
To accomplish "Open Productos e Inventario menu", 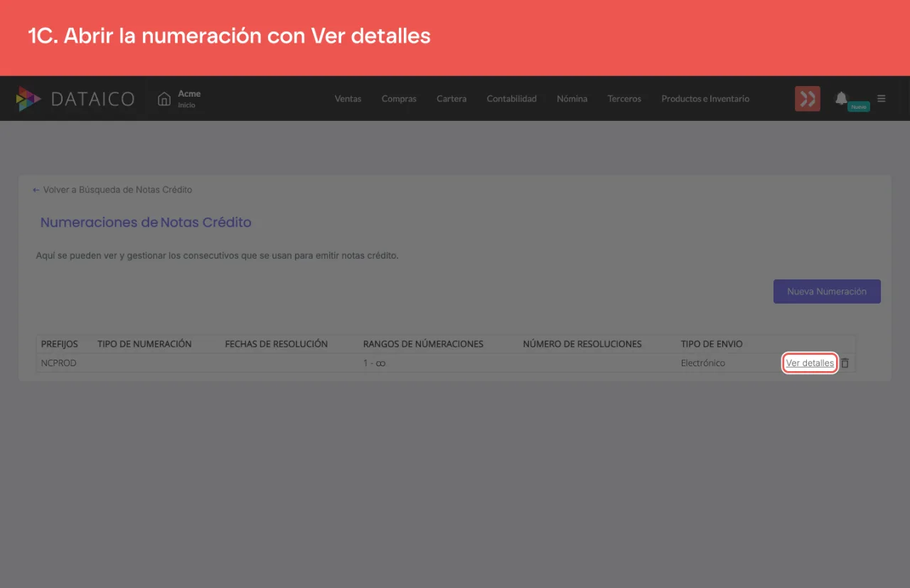I will 705,99.
